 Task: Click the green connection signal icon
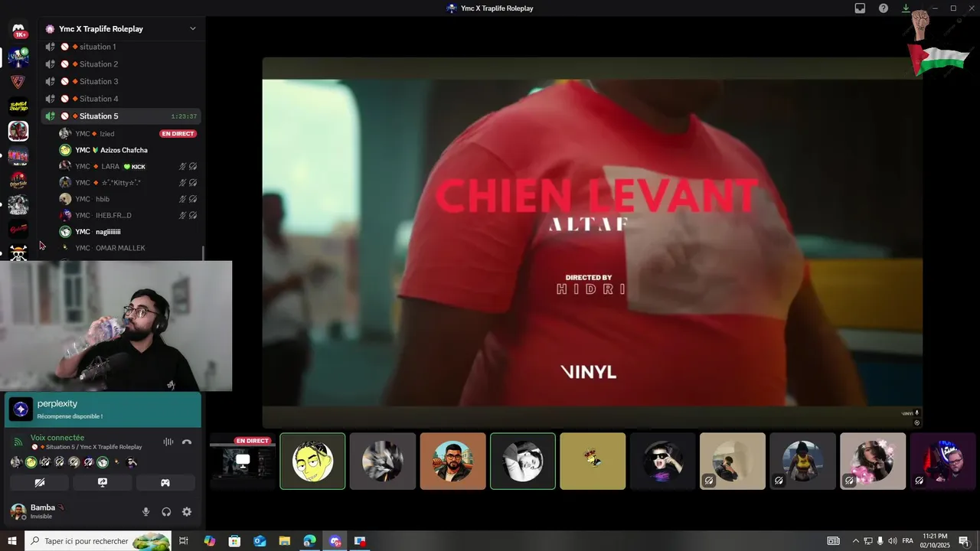click(x=18, y=442)
